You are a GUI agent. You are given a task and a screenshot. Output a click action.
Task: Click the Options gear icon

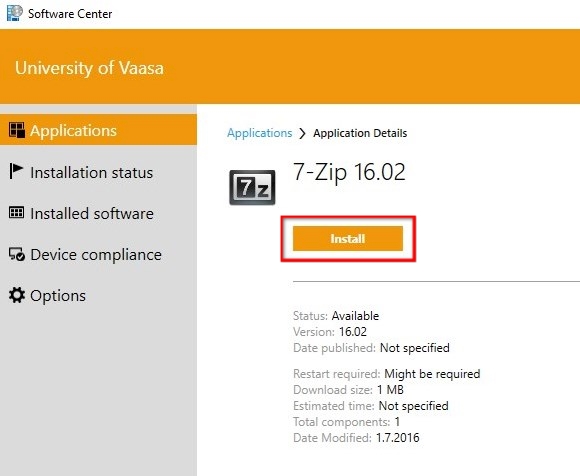pyautogui.click(x=17, y=295)
